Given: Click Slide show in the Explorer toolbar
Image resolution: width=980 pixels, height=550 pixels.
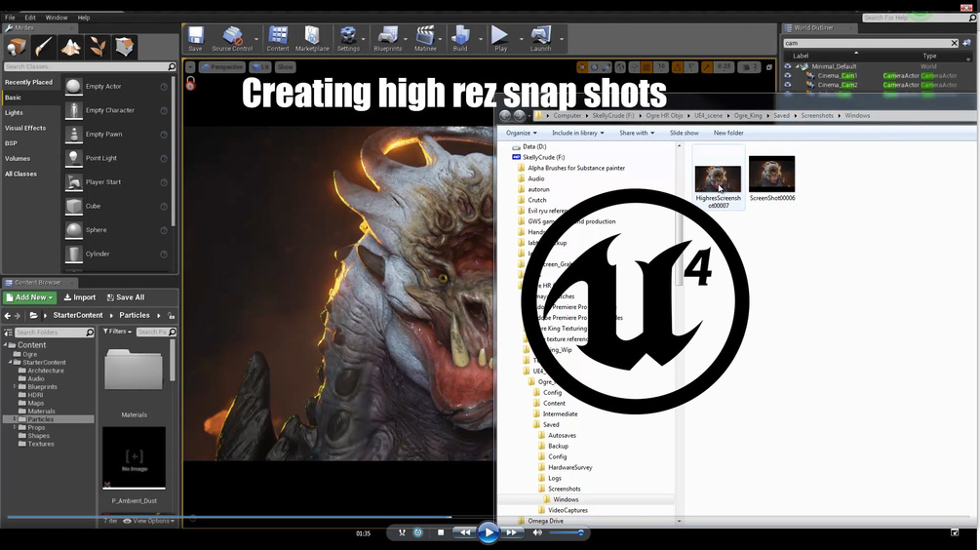Looking at the screenshot, I should [684, 134].
